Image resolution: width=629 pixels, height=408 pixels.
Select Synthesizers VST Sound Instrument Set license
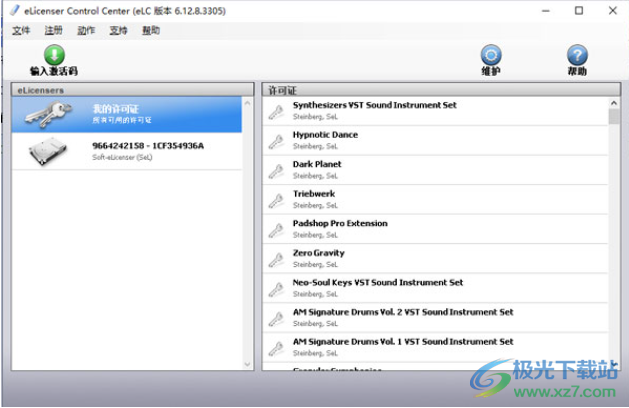tap(375, 105)
